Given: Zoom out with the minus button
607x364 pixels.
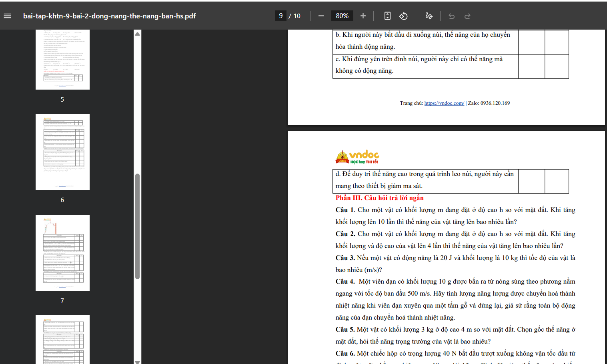Looking at the screenshot, I should 321,16.
